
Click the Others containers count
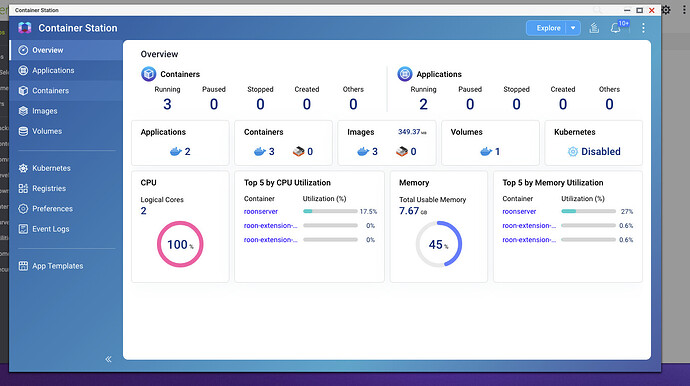[353, 104]
